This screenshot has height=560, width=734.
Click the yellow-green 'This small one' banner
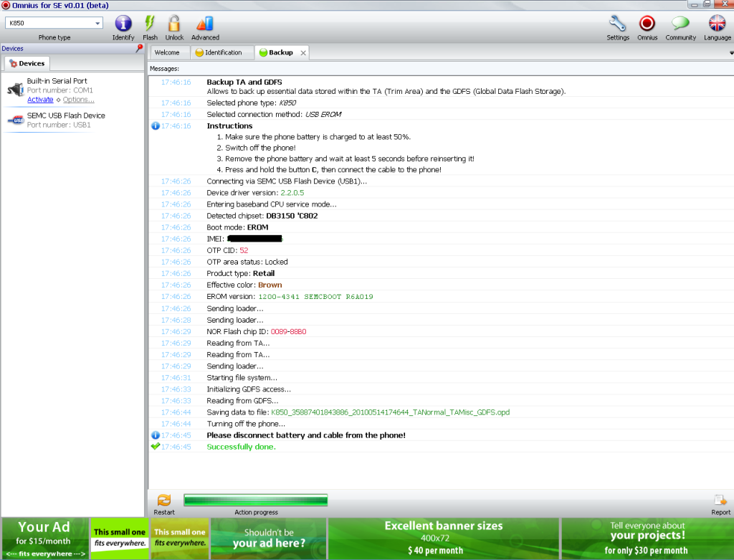[x=180, y=539]
